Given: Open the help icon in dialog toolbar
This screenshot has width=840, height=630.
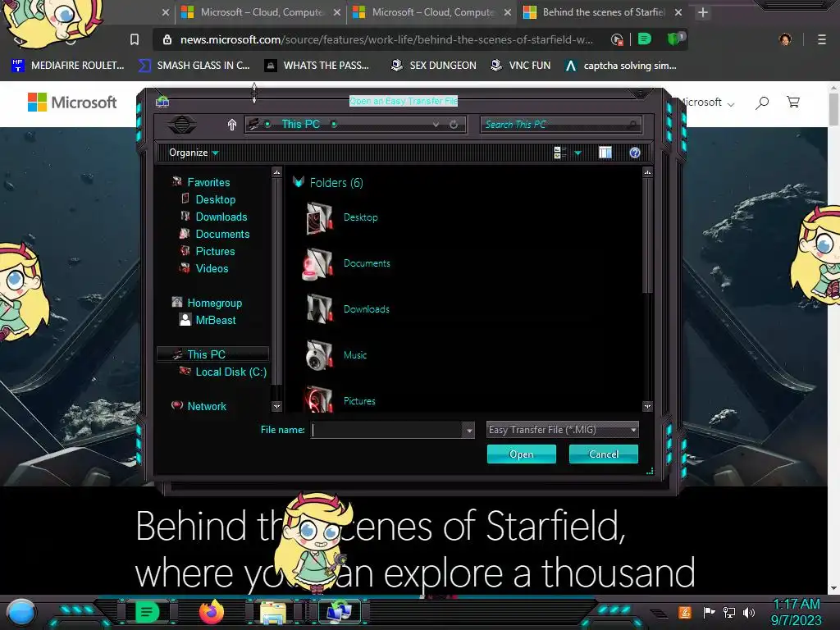Looking at the screenshot, I should 635,153.
